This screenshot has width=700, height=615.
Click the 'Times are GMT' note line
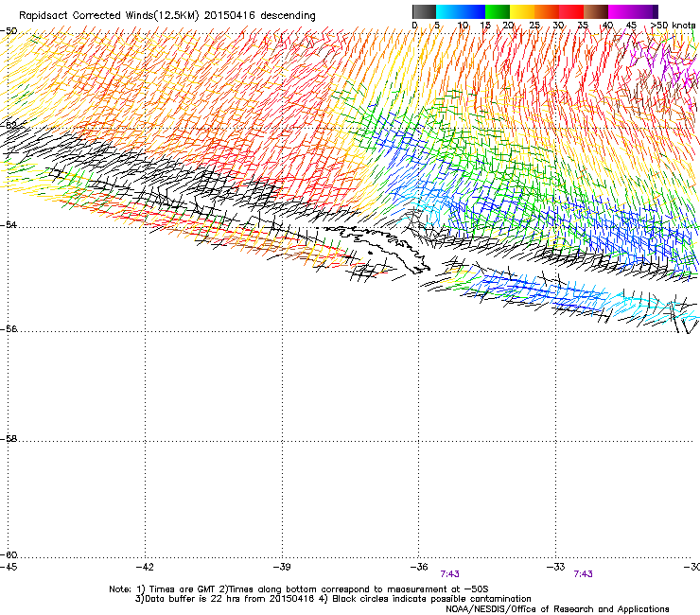[299, 589]
